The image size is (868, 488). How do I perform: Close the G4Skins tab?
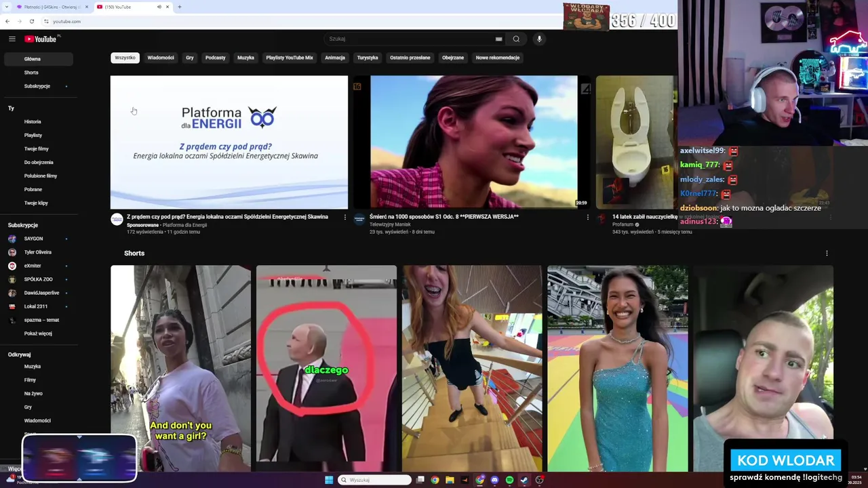point(86,7)
